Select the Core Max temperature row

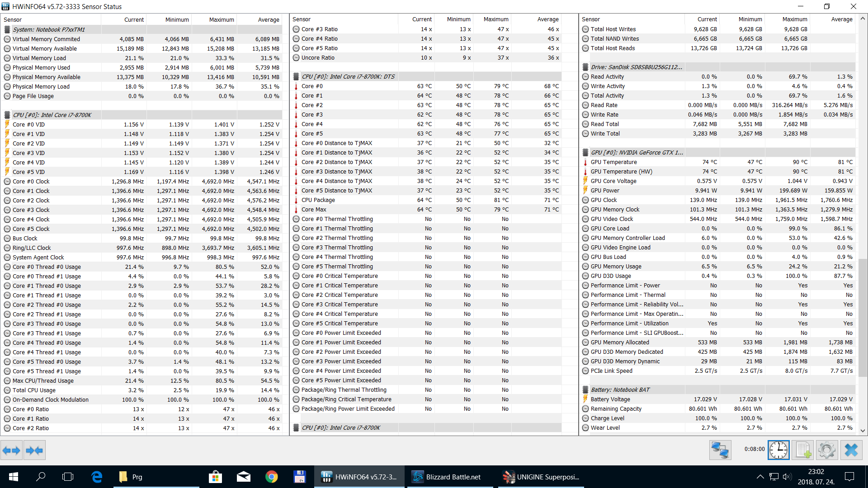click(x=426, y=209)
